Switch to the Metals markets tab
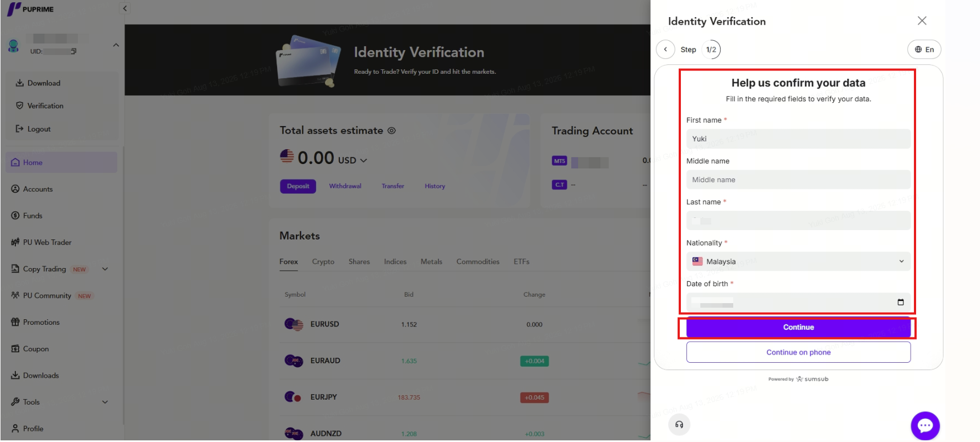This screenshot has width=980, height=442. click(x=431, y=262)
